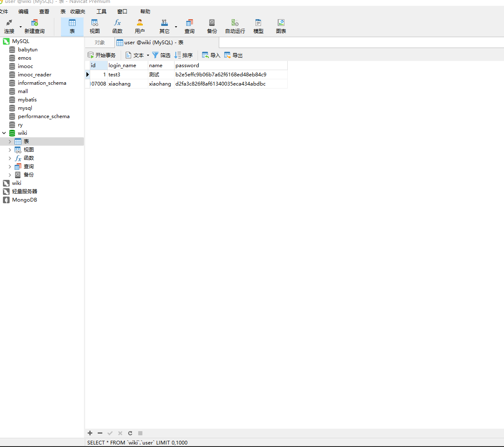Viewport: 504px width, 447px height.
Task: Select the emos database
Action: pos(25,58)
